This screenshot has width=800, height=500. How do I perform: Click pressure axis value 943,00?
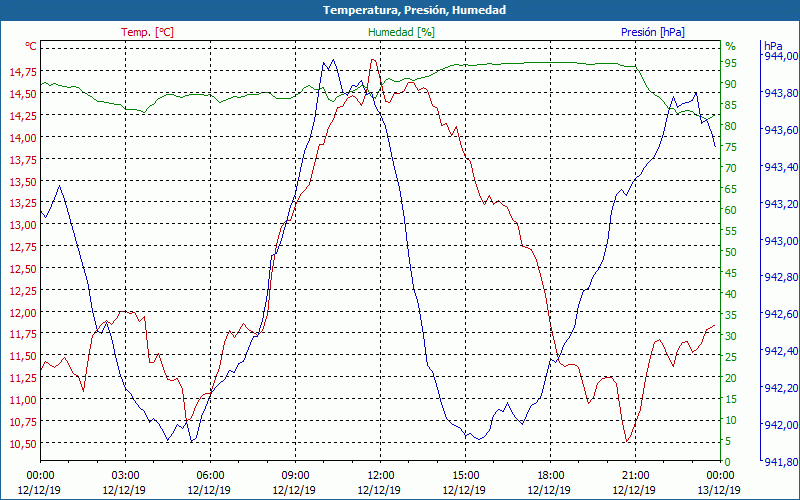point(781,240)
